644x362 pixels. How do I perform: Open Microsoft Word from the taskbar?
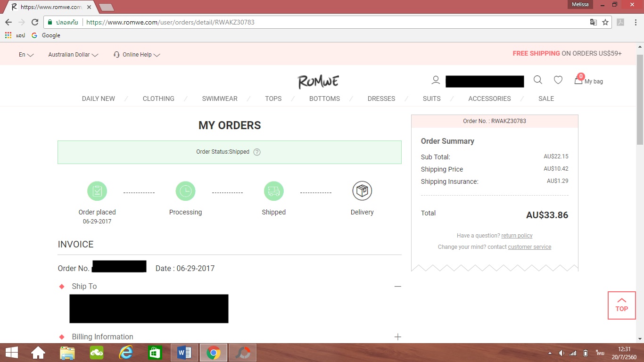[184, 353]
